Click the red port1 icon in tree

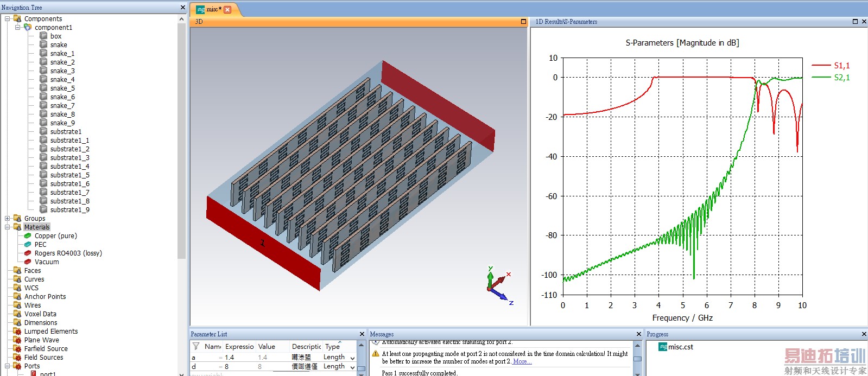pyautogui.click(x=34, y=374)
